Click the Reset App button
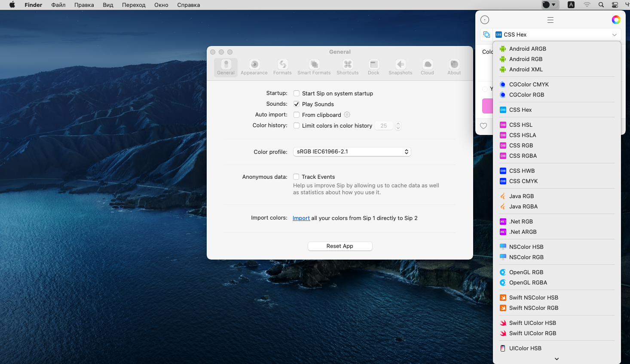The height and width of the screenshot is (364, 630). [340, 246]
